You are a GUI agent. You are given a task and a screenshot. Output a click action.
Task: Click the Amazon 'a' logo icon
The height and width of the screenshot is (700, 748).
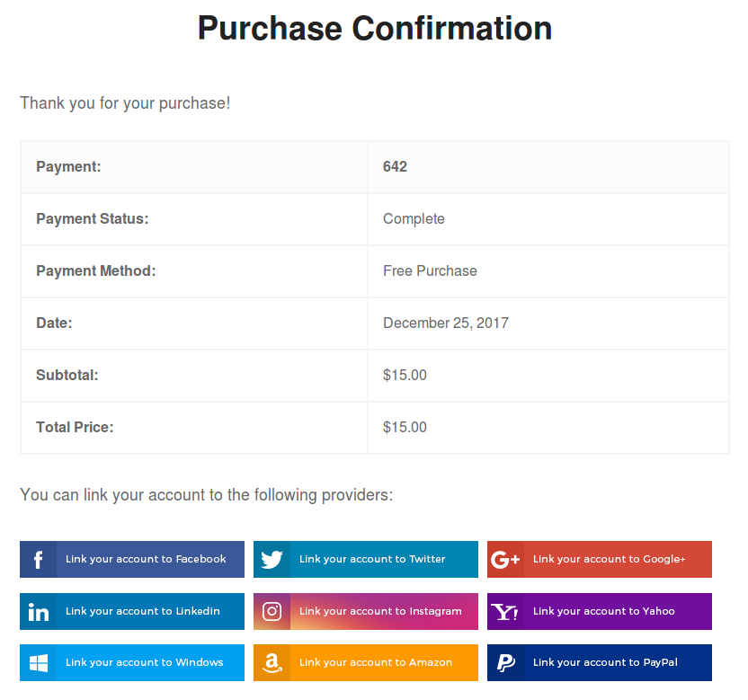[272, 663]
